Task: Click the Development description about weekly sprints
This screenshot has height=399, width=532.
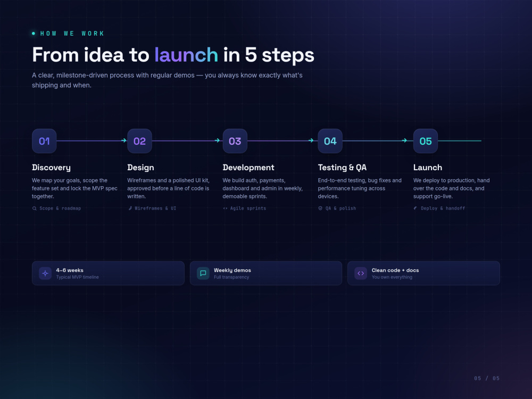Action: click(263, 188)
